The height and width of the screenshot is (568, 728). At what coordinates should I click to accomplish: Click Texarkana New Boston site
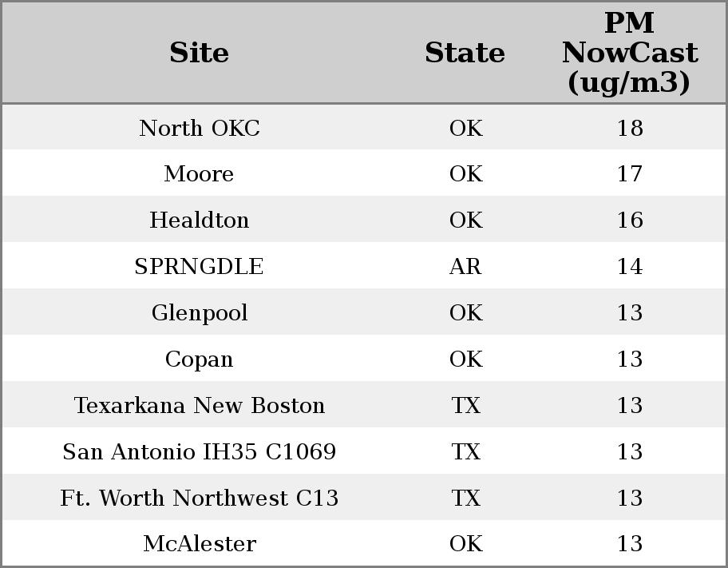199,406
